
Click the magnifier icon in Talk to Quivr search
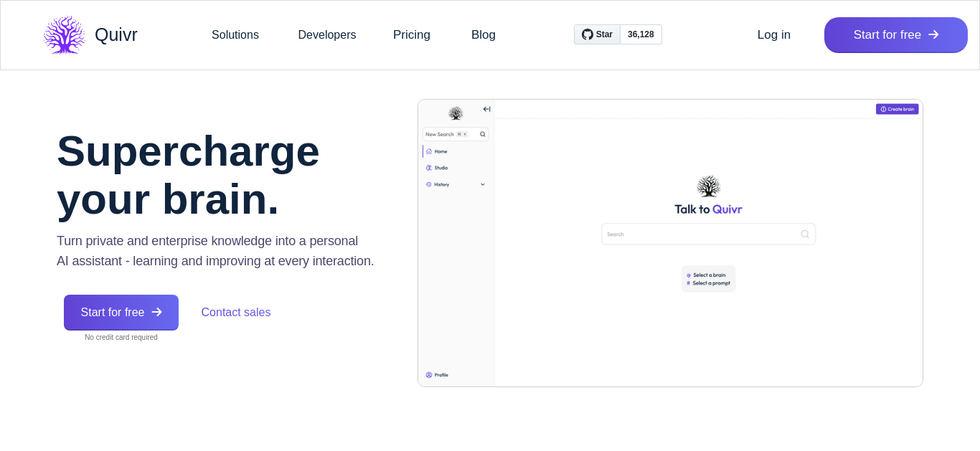click(x=805, y=234)
